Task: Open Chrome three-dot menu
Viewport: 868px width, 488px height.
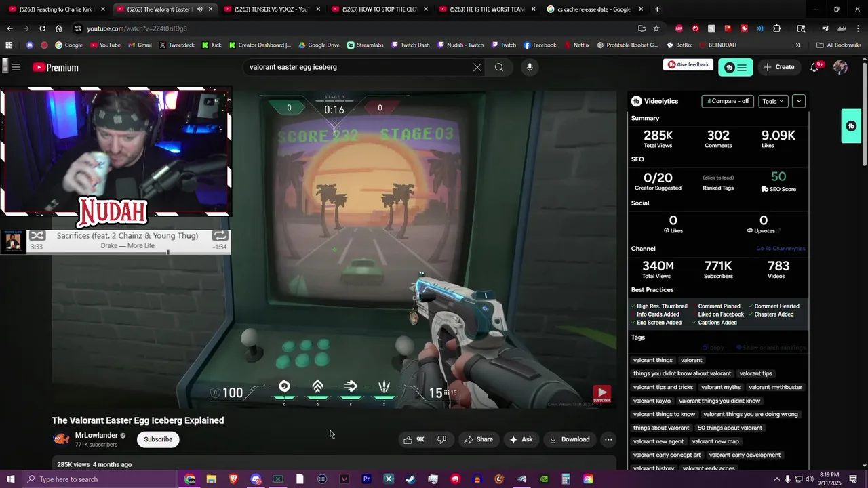Action: click(x=858, y=28)
